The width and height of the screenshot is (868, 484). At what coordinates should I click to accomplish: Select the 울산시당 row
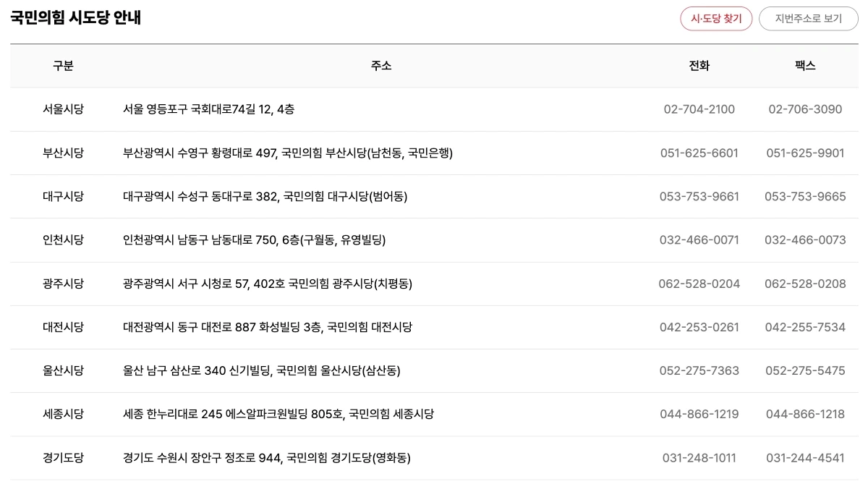[64, 370]
